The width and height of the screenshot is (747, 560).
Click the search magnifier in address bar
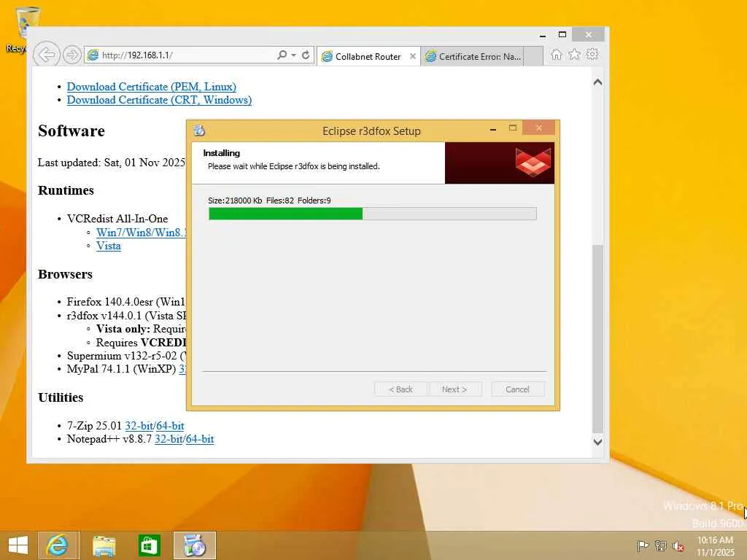[x=282, y=55]
